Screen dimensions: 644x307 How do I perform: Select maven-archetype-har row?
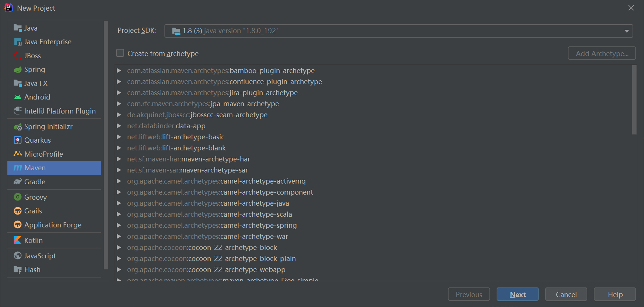pos(373,159)
